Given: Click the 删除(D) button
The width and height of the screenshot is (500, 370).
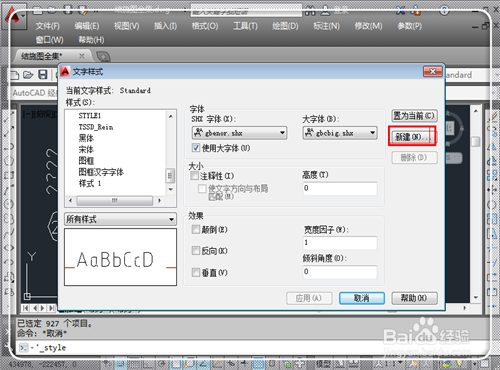Looking at the screenshot, I should pyautogui.click(x=414, y=157).
